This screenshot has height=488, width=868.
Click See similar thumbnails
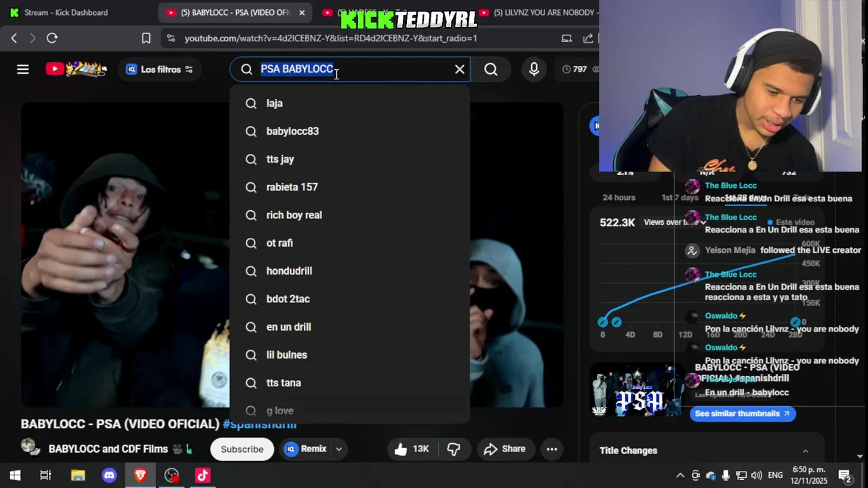click(743, 413)
